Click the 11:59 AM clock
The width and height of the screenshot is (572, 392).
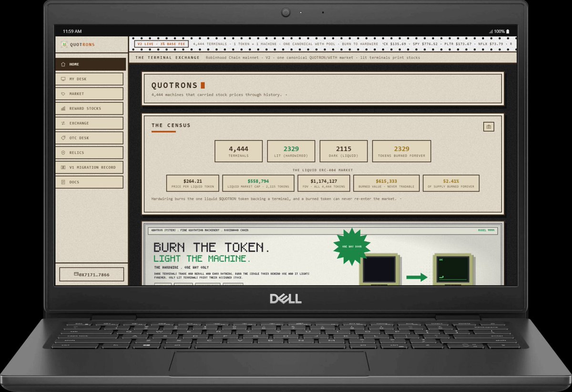(x=72, y=31)
